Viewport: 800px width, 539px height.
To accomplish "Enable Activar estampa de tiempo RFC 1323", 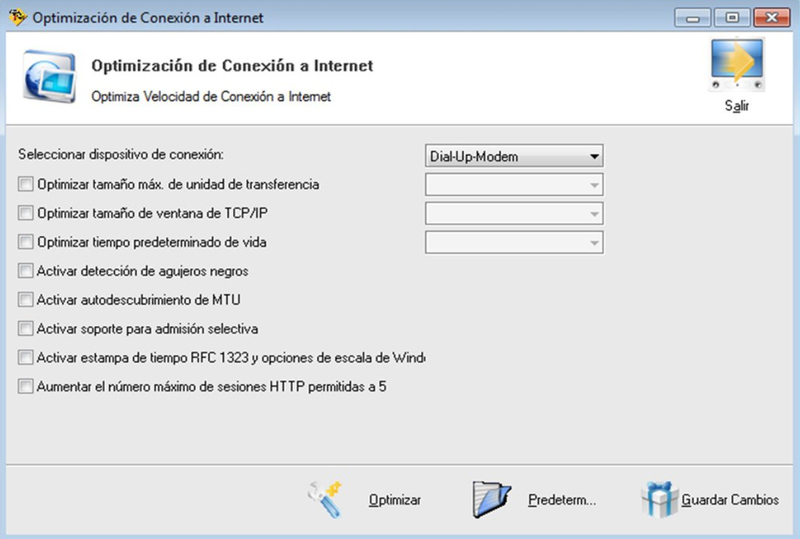I will pos(25,357).
